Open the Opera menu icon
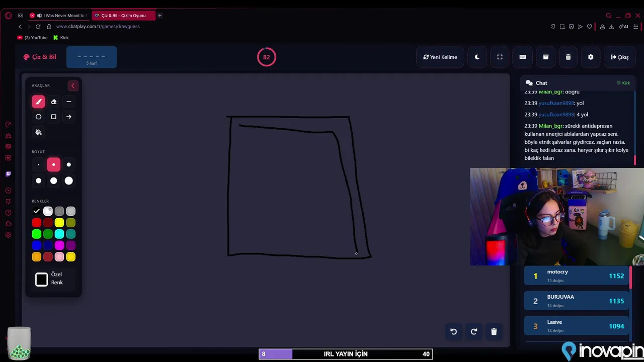 click(8, 16)
